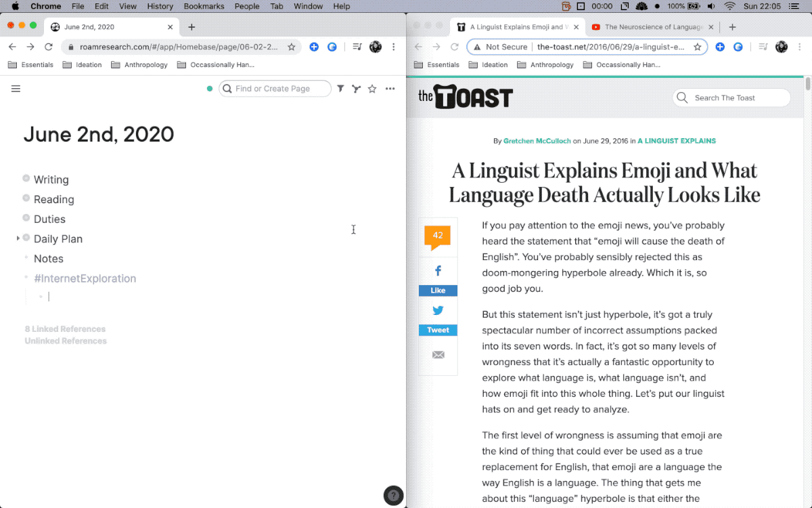Image resolution: width=812 pixels, height=508 pixels.
Task: Click media control icon in Roam window toolbar
Action: 357,47
